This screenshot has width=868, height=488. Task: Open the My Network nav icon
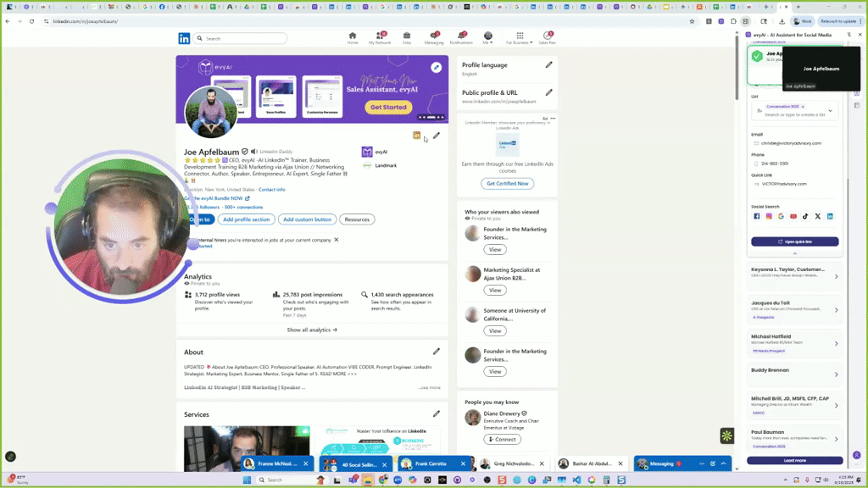coord(380,38)
